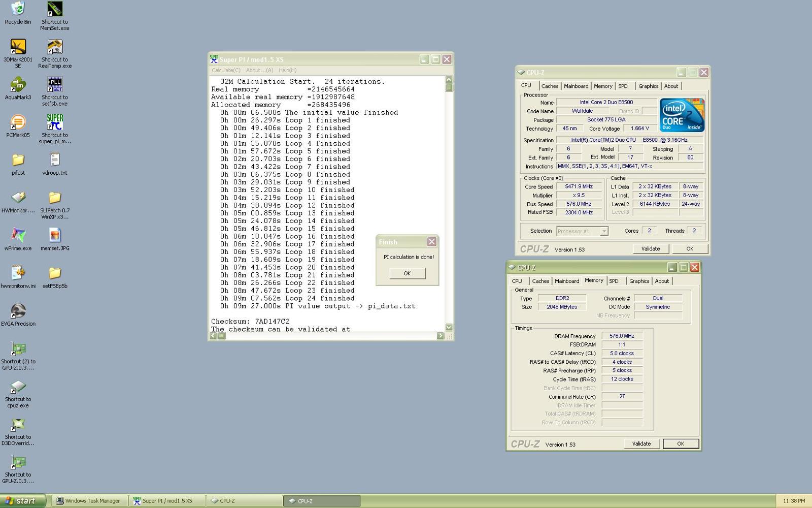Click the CAS# Latency 5.0 clocks value
This screenshot has height=508, width=812.
622,354
